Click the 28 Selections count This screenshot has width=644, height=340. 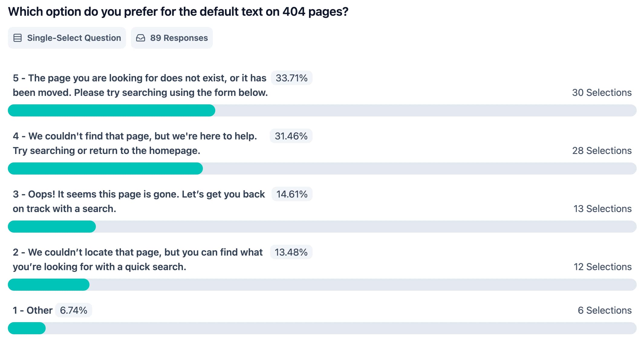pyautogui.click(x=602, y=151)
